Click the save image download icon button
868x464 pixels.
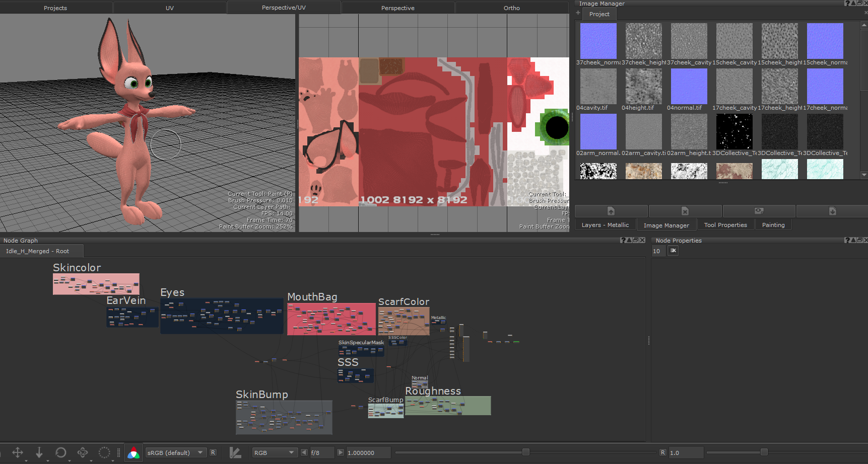coord(832,211)
